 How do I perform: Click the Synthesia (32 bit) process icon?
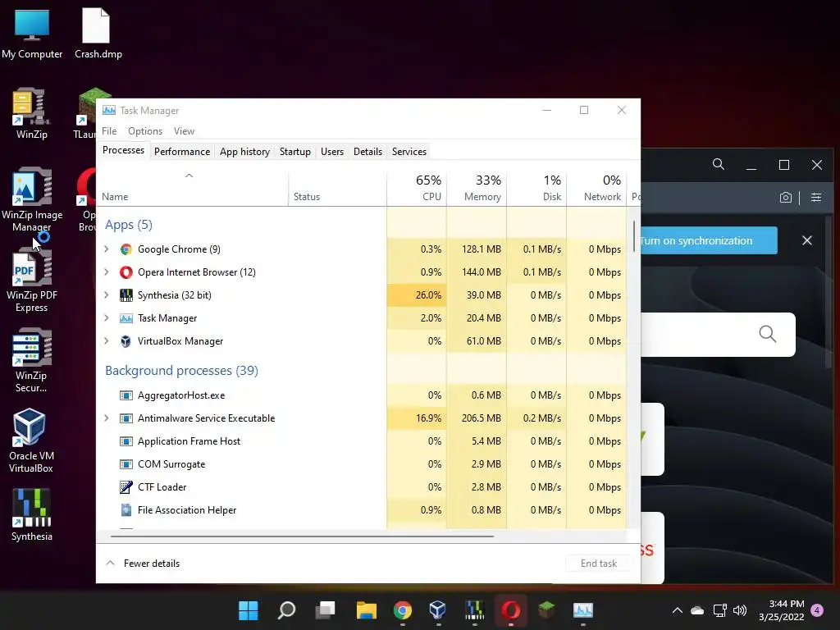[x=126, y=295]
